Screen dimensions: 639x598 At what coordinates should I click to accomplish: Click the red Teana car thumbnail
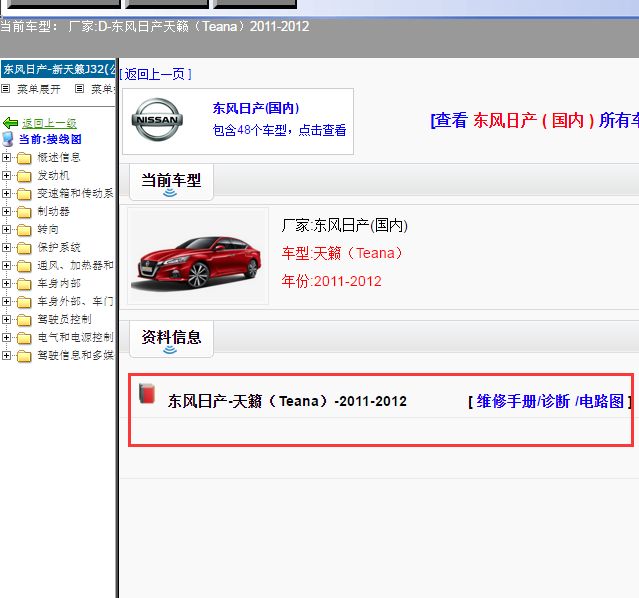[x=198, y=256]
